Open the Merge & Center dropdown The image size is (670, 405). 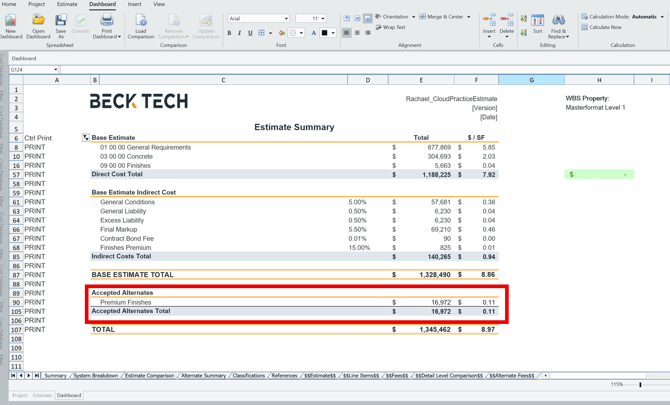tap(468, 17)
